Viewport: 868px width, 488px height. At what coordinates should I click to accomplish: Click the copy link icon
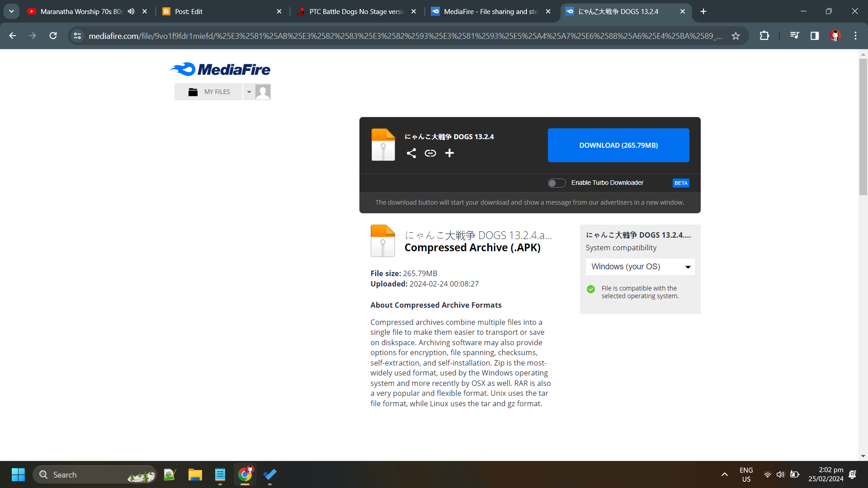[x=430, y=153]
